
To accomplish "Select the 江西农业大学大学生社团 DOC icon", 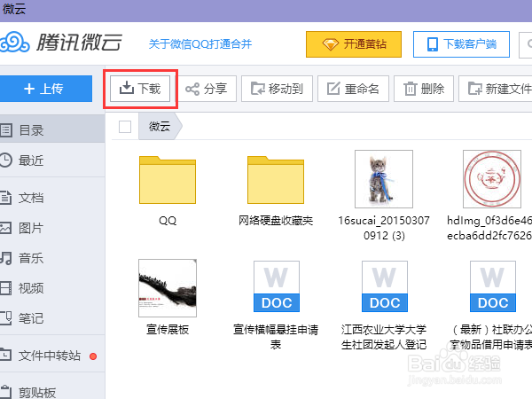I will tap(385, 286).
